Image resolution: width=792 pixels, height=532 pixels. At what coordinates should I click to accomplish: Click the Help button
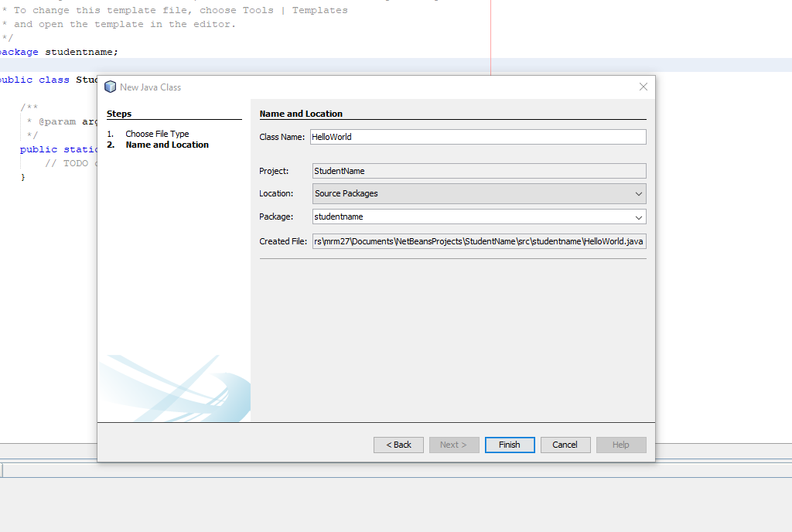pyautogui.click(x=621, y=445)
